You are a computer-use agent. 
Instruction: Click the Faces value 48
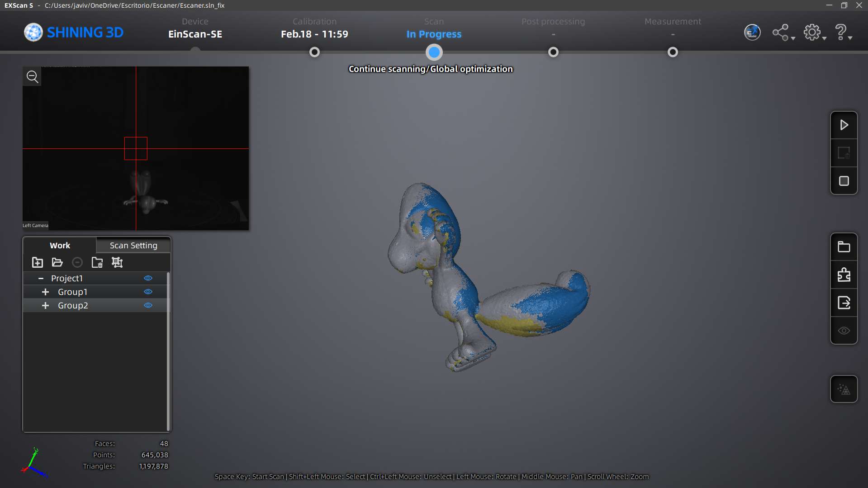[x=164, y=444]
